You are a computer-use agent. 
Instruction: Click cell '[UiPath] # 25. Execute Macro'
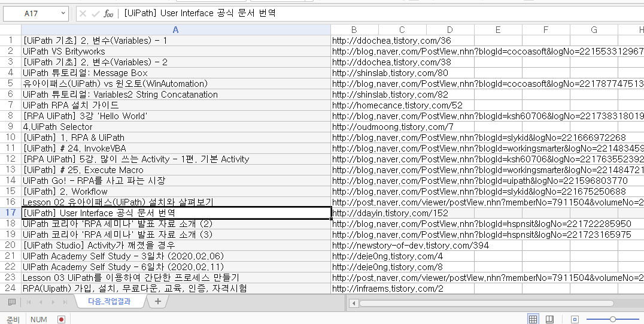point(176,170)
